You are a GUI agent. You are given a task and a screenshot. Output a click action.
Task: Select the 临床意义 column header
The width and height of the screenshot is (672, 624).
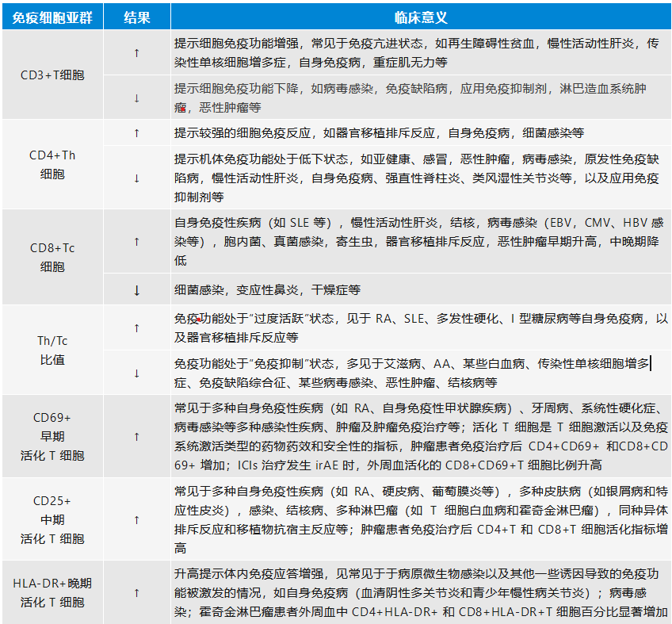pyautogui.click(x=420, y=13)
